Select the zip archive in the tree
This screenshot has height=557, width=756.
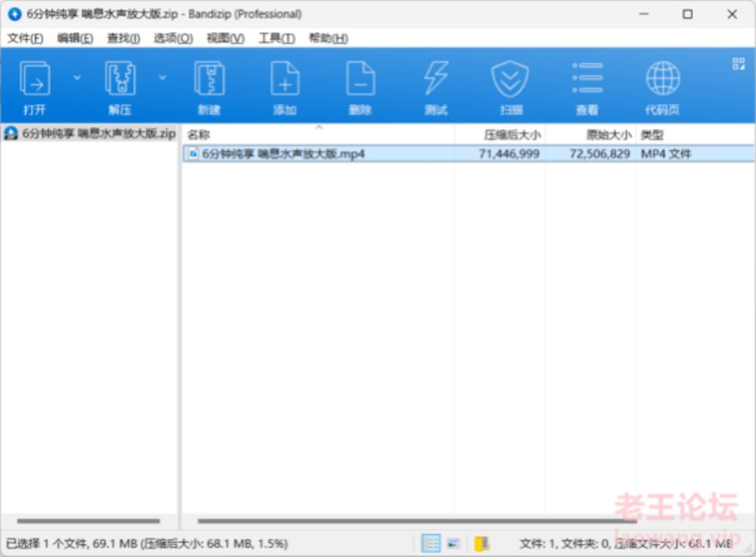pyautogui.click(x=90, y=134)
